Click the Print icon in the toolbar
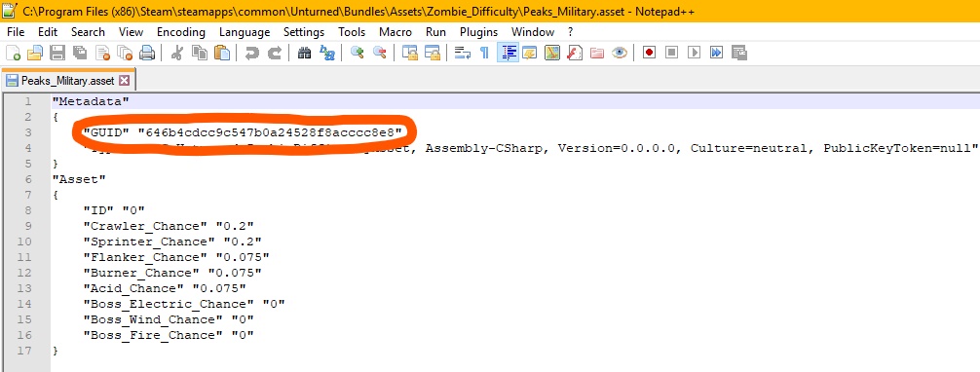Screen dimensions: 980x372 click(147, 54)
